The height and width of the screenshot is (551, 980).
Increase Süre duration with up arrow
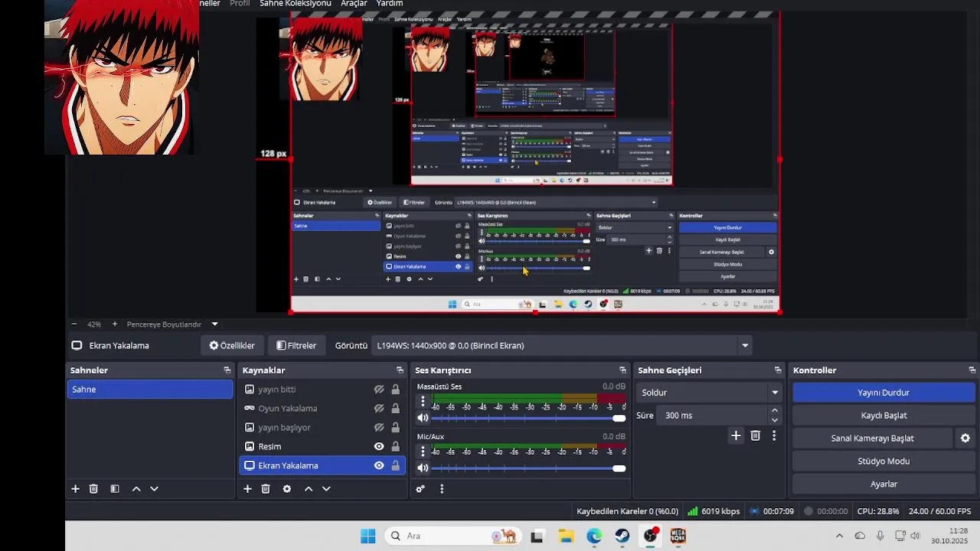pyautogui.click(x=775, y=411)
